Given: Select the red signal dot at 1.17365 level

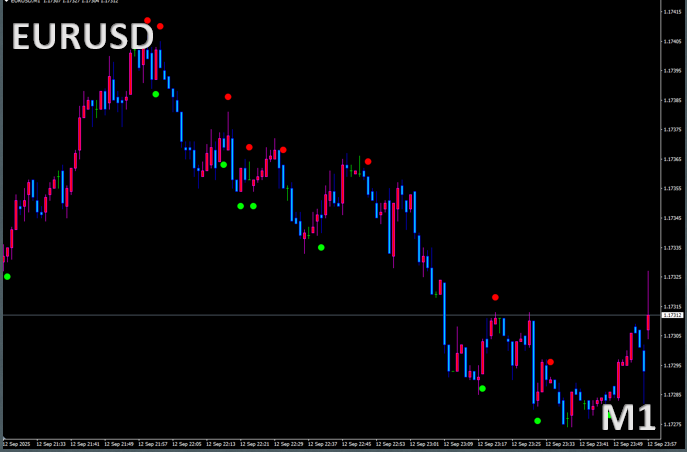Looking at the screenshot, I should pyautogui.click(x=368, y=162).
